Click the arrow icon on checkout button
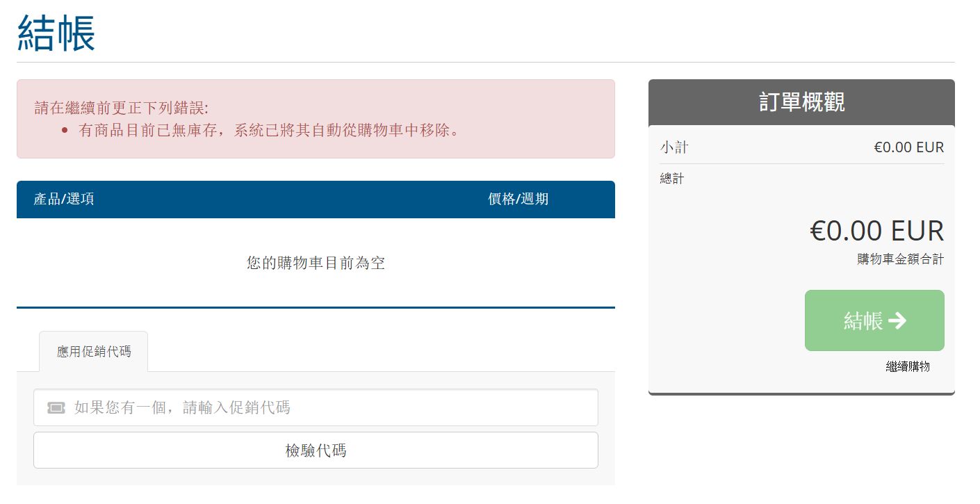 click(x=897, y=320)
